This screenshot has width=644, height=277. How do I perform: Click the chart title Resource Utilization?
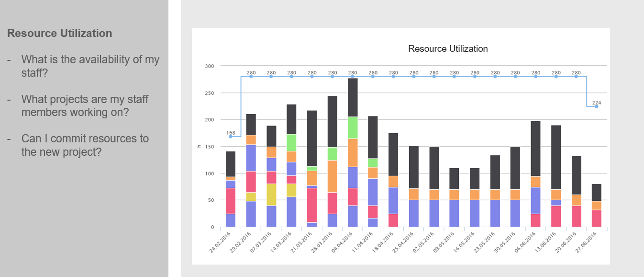point(447,48)
